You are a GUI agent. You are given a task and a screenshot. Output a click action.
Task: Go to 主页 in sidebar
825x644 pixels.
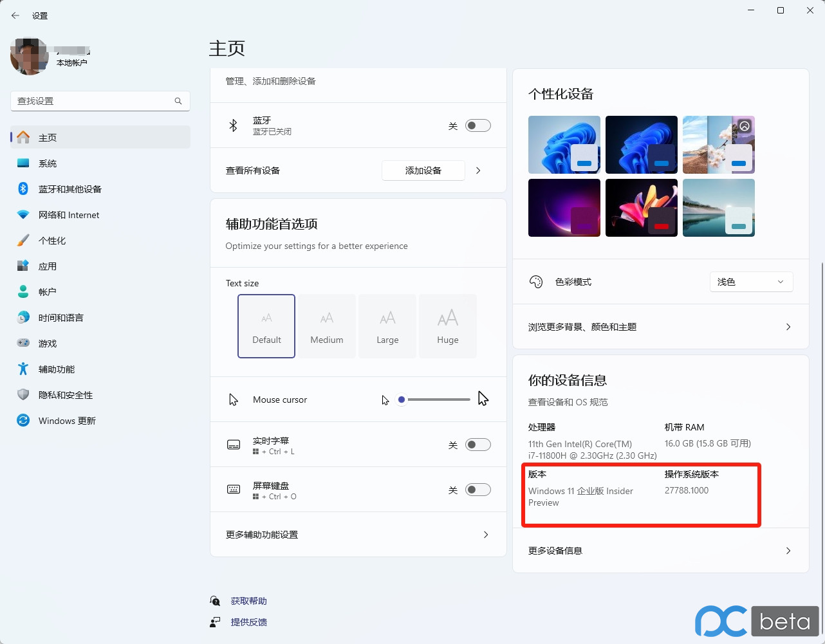[x=100, y=137]
